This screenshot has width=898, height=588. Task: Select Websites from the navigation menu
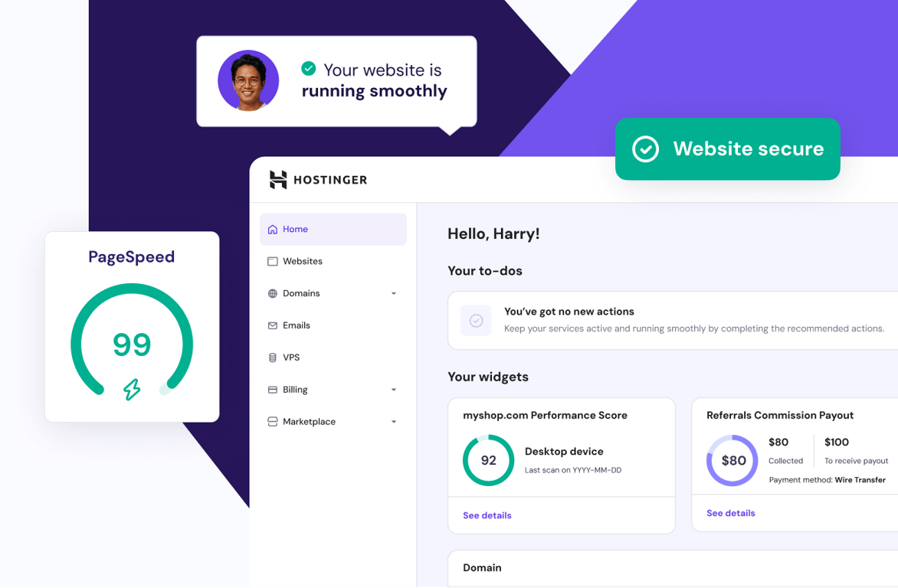click(x=303, y=261)
